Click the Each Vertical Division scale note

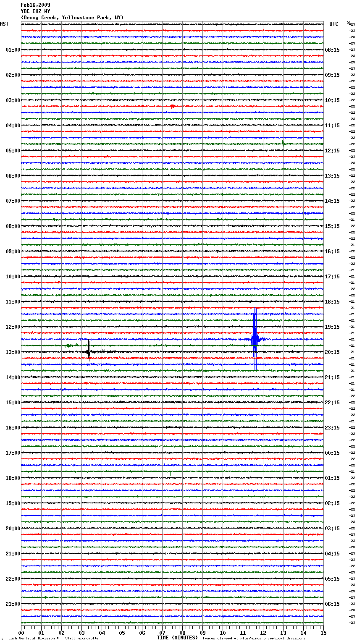click(x=53, y=638)
